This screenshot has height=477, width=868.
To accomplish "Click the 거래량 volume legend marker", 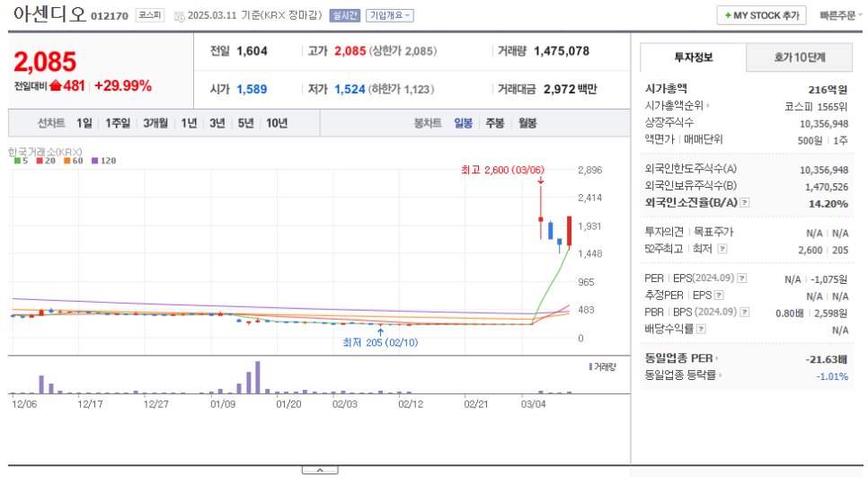I will [590, 367].
